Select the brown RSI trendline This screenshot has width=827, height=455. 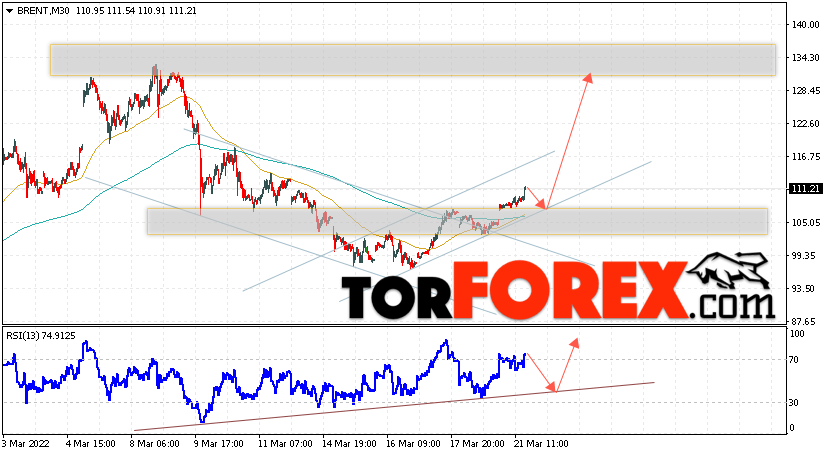tap(394, 406)
